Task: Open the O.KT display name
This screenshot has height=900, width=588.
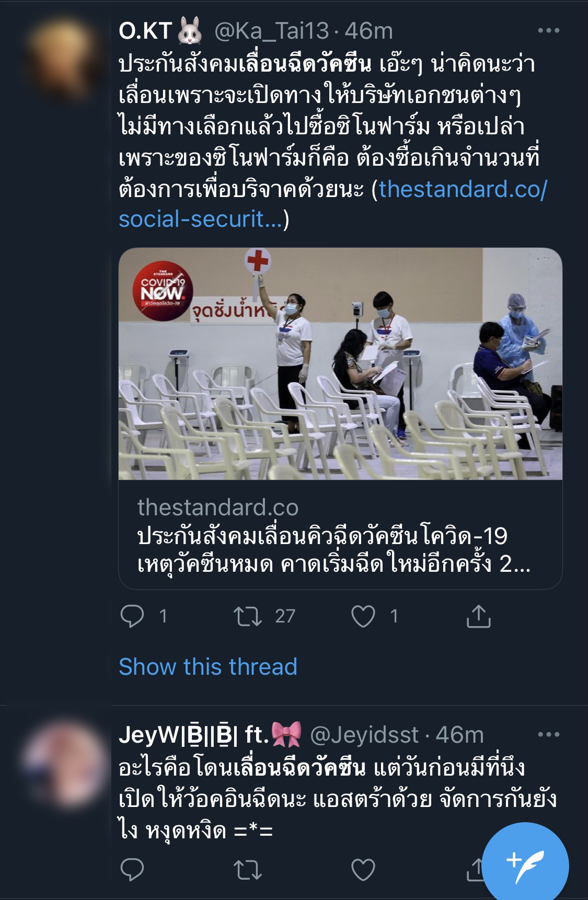Action: 145,31
